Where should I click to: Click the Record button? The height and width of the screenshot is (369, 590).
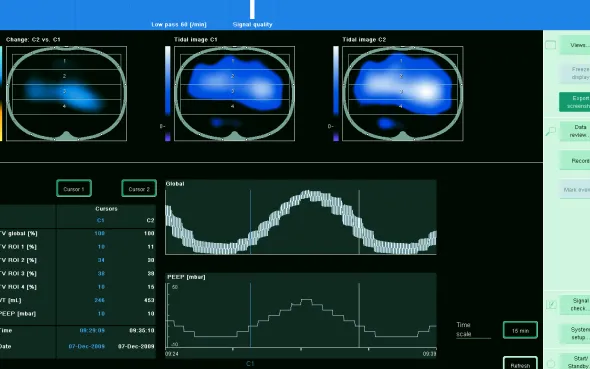pyautogui.click(x=575, y=161)
